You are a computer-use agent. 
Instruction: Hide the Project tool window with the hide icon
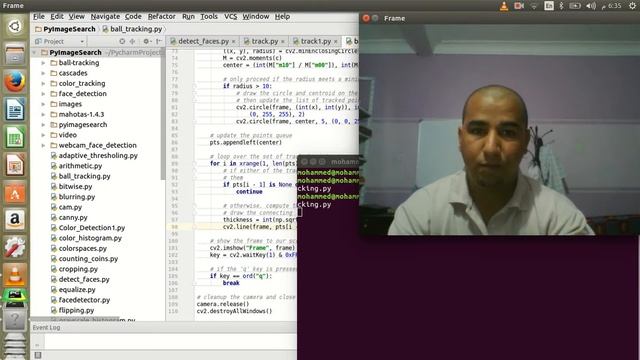point(159,41)
